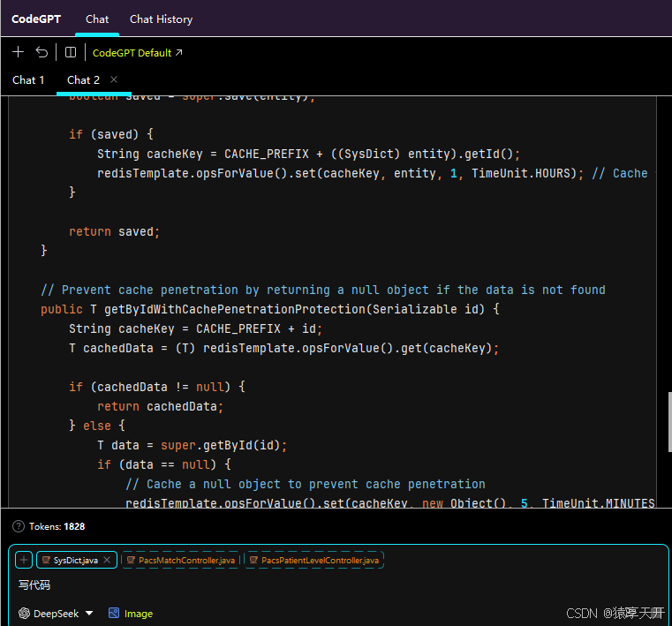Open the CodeGPT Default link
The height and width of the screenshot is (626, 672).
[x=137, y=53]
